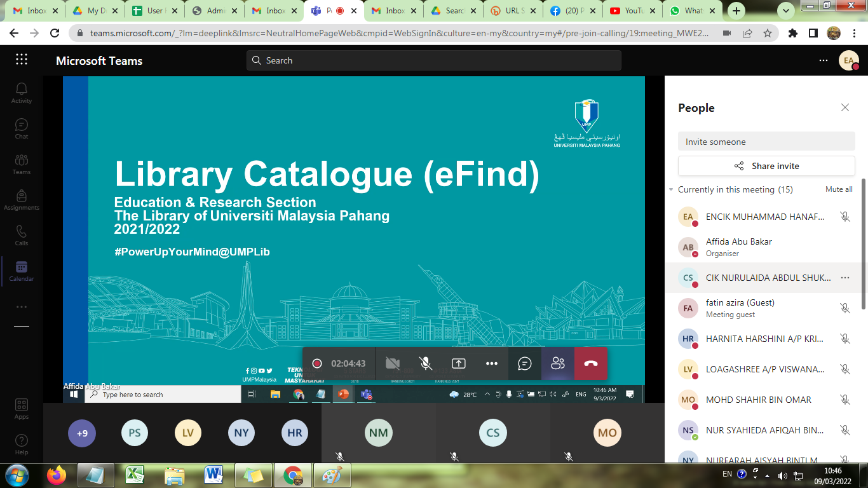
Task: Click Share invite button
Action: pyautogui.click(x=766, y=166)
